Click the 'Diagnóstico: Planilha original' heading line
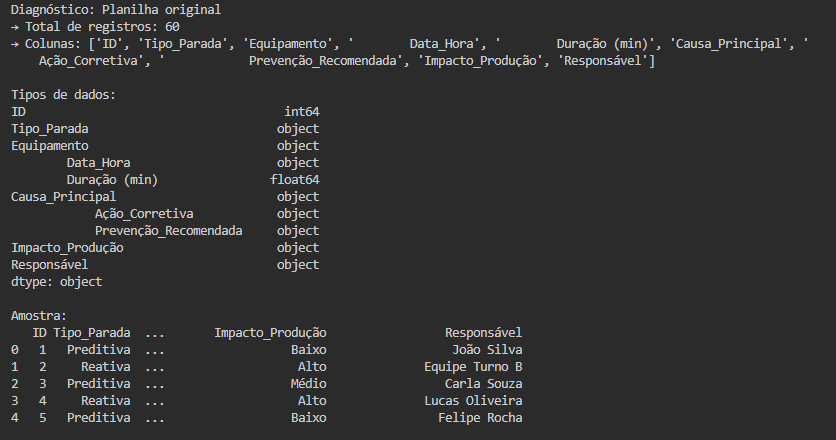Viewport: 836px width, 440px height. [116, 10]
